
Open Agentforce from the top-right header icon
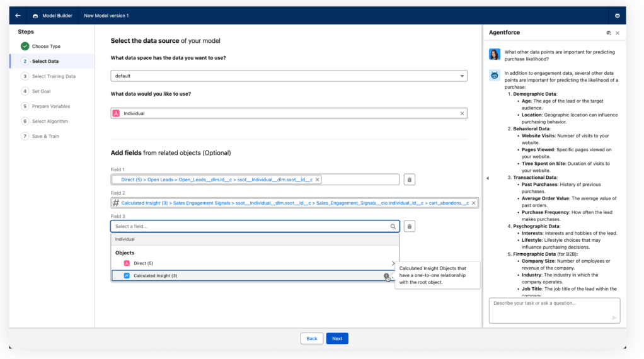[x=617, y=15]
